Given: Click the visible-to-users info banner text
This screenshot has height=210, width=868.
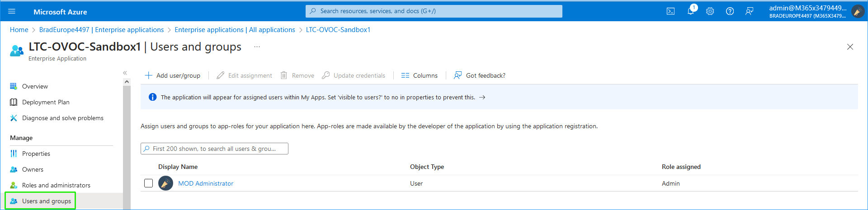Looking at the screenshot, I should coord(318,97).
